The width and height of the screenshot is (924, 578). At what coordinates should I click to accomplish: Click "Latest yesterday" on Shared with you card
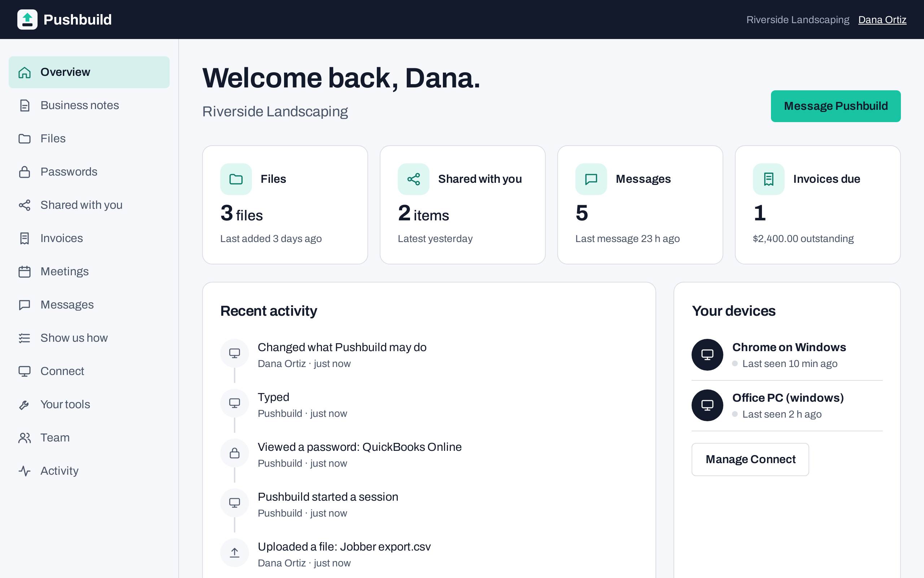click(x=435, y=239)
